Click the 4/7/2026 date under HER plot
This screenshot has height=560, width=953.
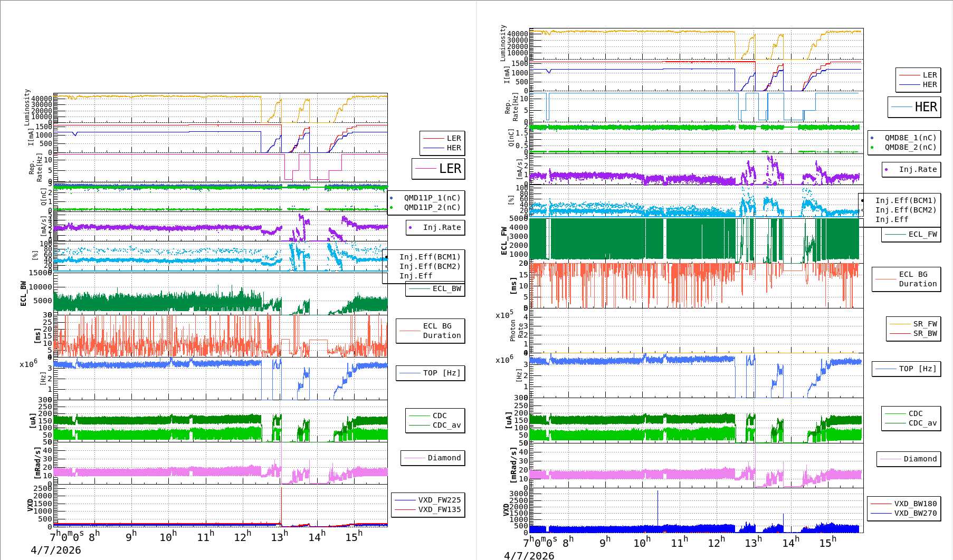coord(529,555)
